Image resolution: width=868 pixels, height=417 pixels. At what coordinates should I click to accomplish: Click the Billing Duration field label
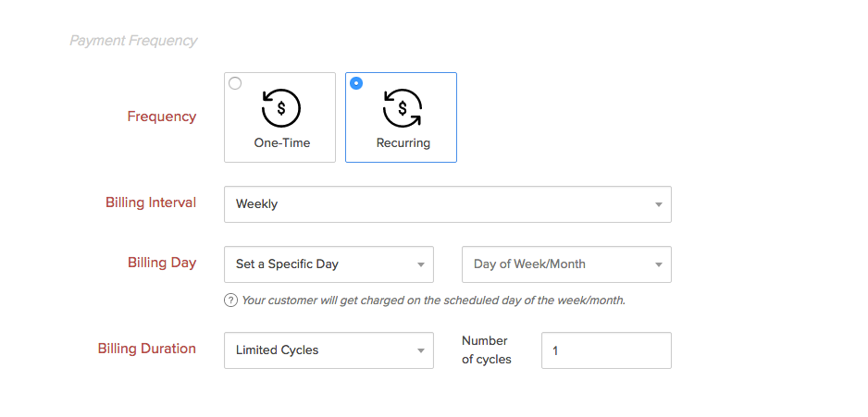[147, 349]
